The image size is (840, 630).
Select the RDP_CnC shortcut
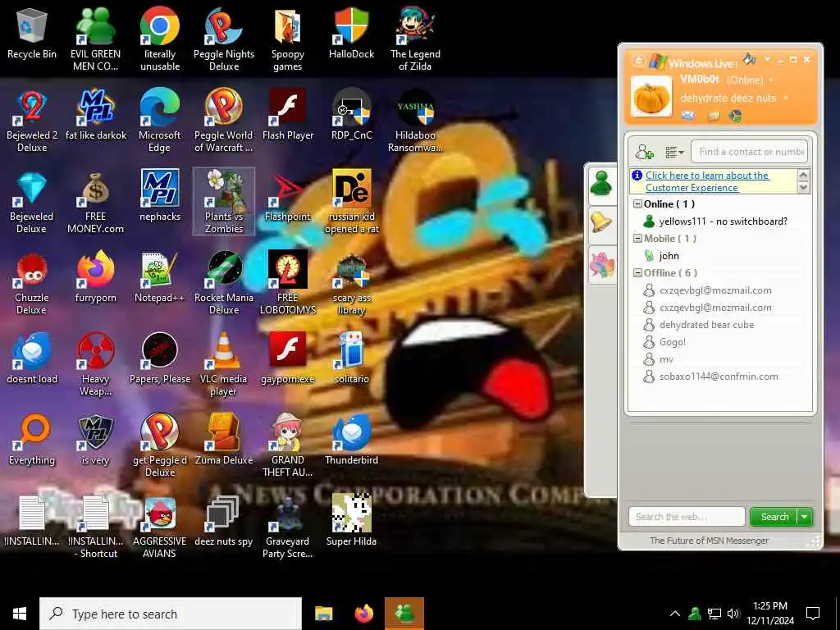[351, 116]
